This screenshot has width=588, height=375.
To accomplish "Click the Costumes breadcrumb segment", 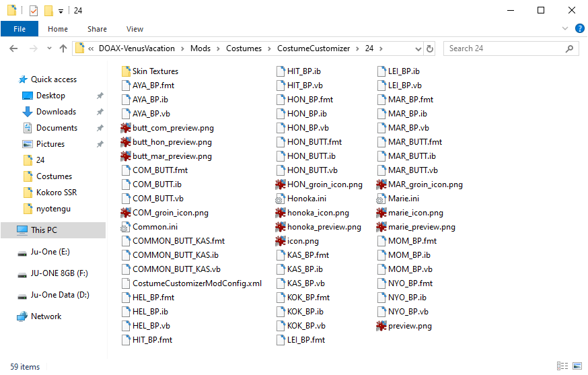I will click(244, 48).
